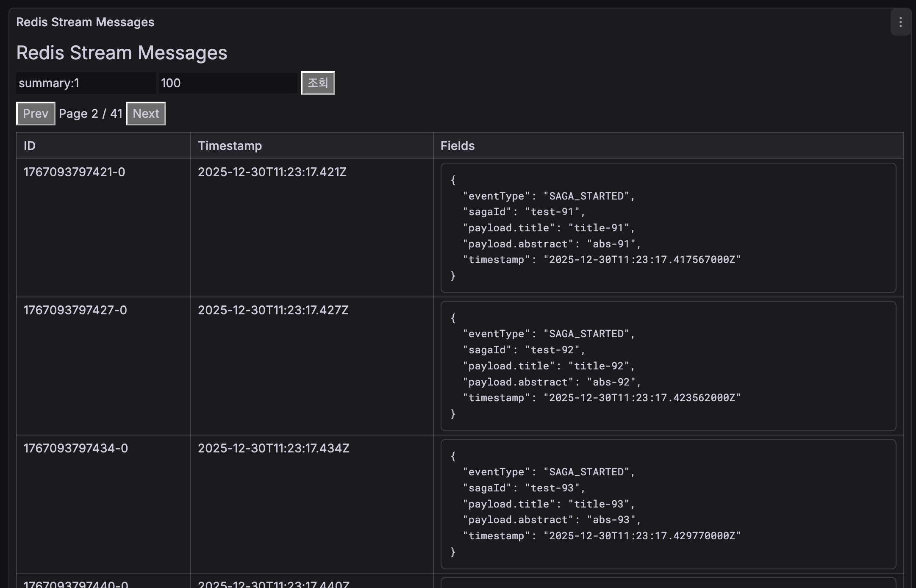Click the Fields column header
Screen dimensions: 916x588
coord(458,146)
